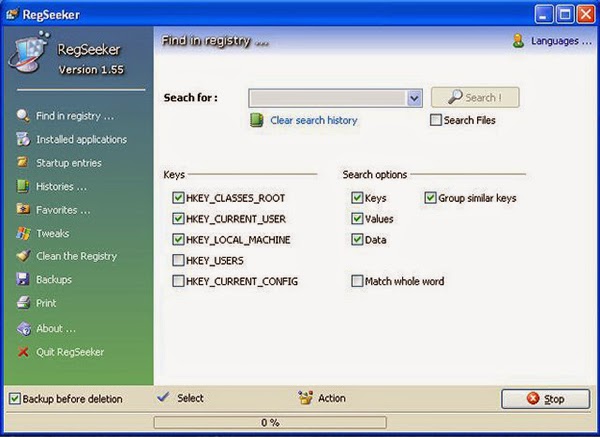Viewport: 600px width, 437px height.
Task: Expand the Search for dropdown arrow
Action: 414,98
